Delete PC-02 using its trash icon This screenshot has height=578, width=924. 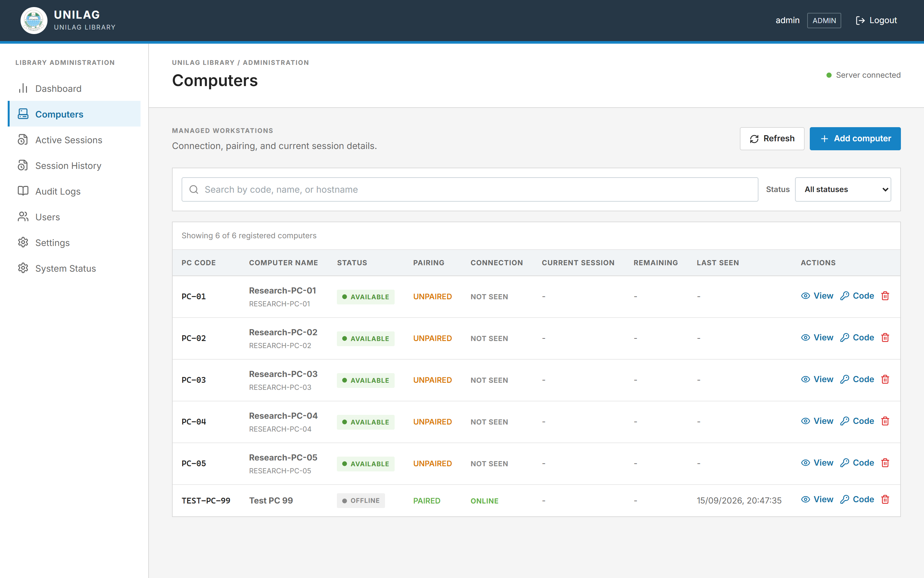coord(885,337)
